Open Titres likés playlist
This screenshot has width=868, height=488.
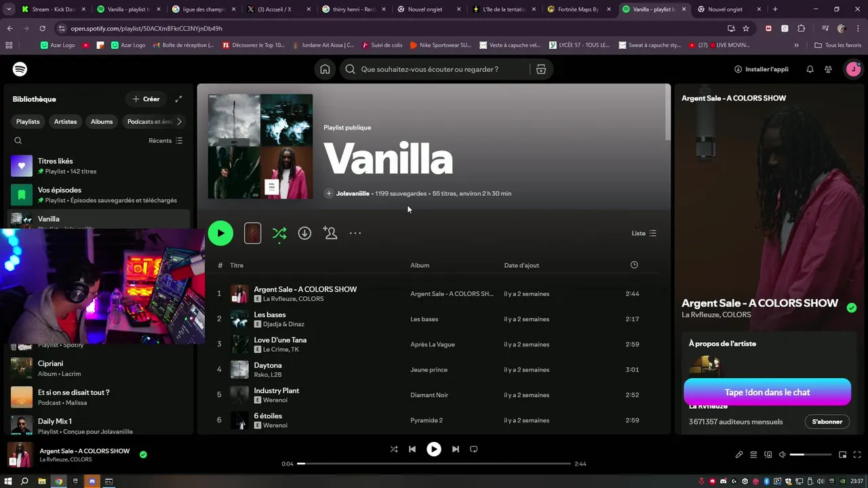pyautogui.click(x=98, y=166)
